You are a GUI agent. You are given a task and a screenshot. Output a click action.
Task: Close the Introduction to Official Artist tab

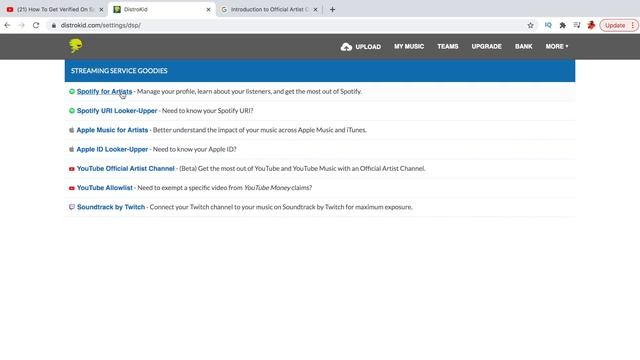point(315,9)
